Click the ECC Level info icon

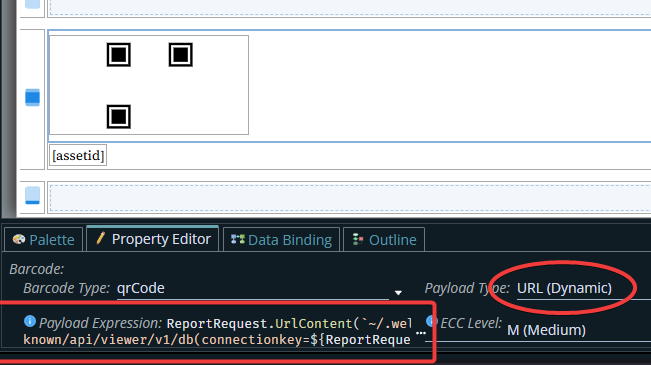tap(432, 321)
